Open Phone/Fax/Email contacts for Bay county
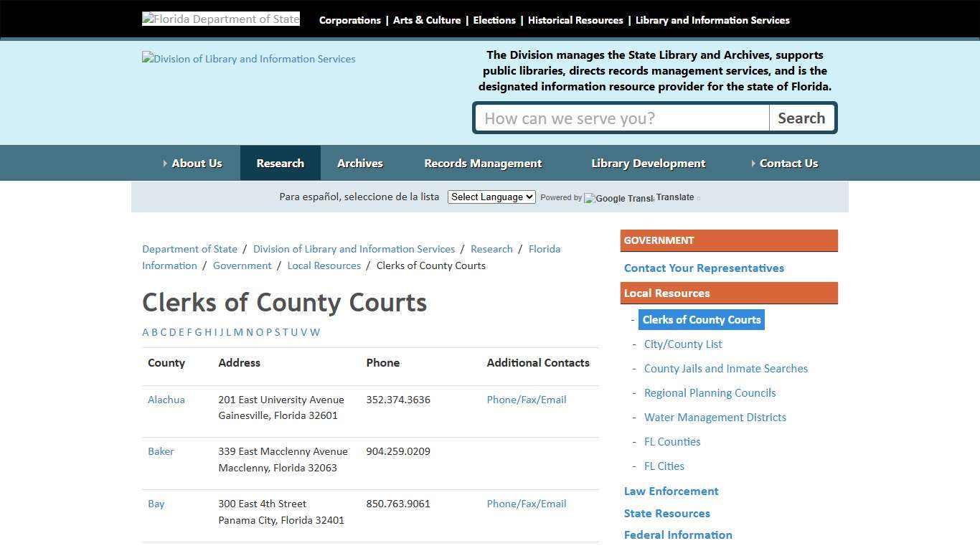This screenshot has height=551, width=980. (x=526, y=504)
